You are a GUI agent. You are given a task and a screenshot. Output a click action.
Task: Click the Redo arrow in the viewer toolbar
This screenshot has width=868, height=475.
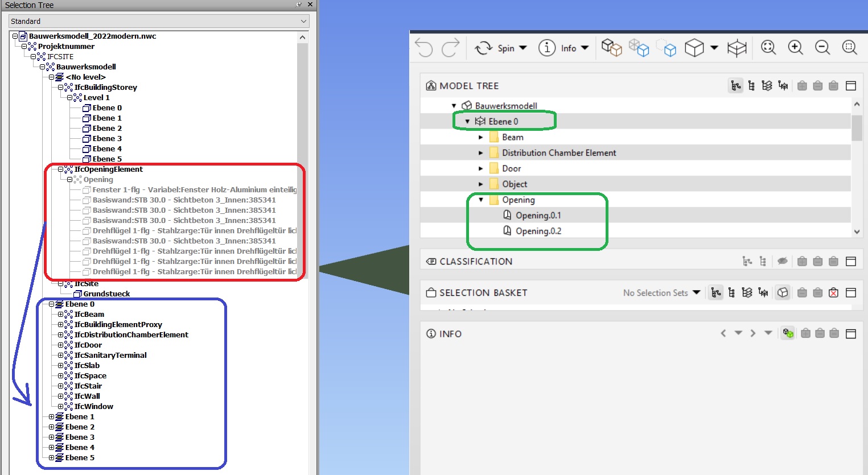coord(451,48)
